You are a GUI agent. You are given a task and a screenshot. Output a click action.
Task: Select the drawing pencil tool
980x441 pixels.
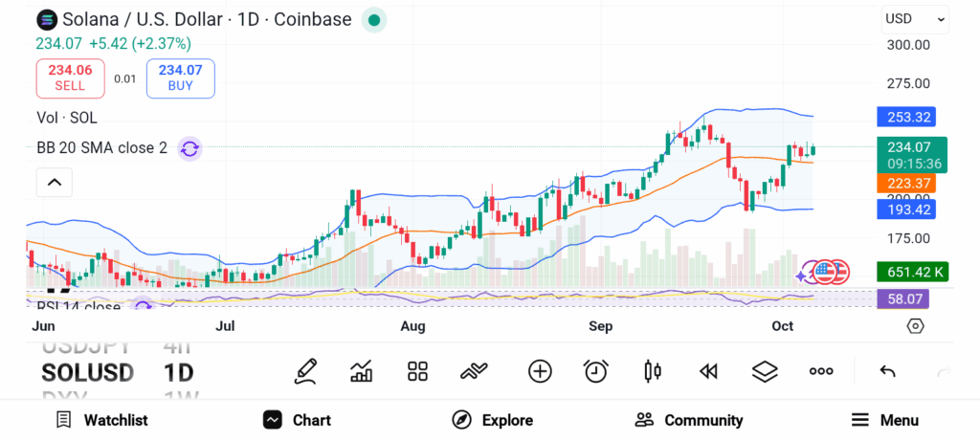click(306, 370)
